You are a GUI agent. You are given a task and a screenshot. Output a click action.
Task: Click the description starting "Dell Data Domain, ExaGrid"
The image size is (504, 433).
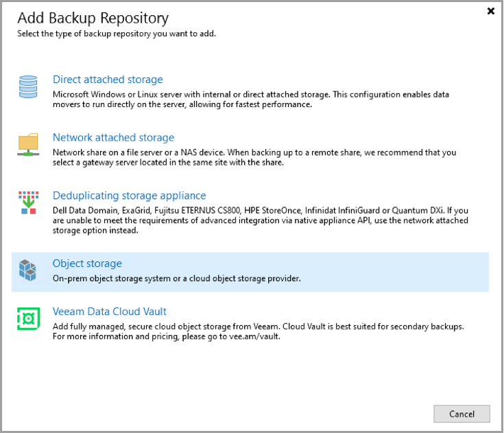click(x=261, y=220)
